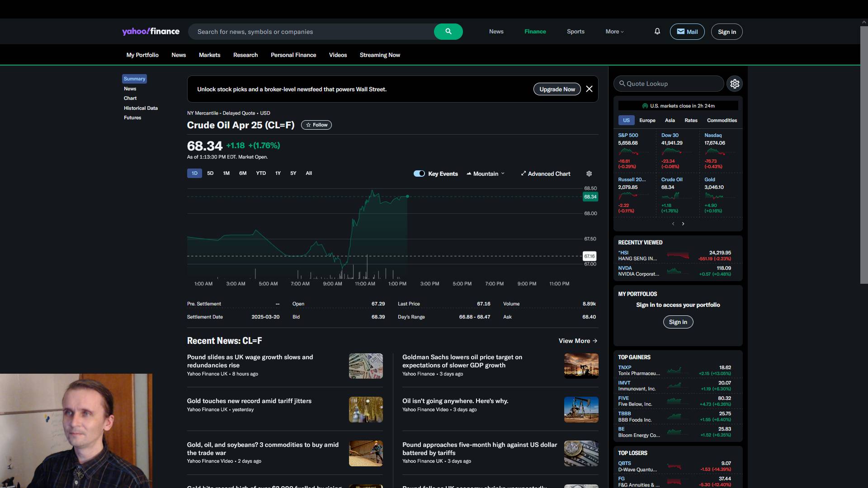Expand the More menu in header
Image resolution: width=868 pixels, height=488 pixels.
[x=614, y=32]
